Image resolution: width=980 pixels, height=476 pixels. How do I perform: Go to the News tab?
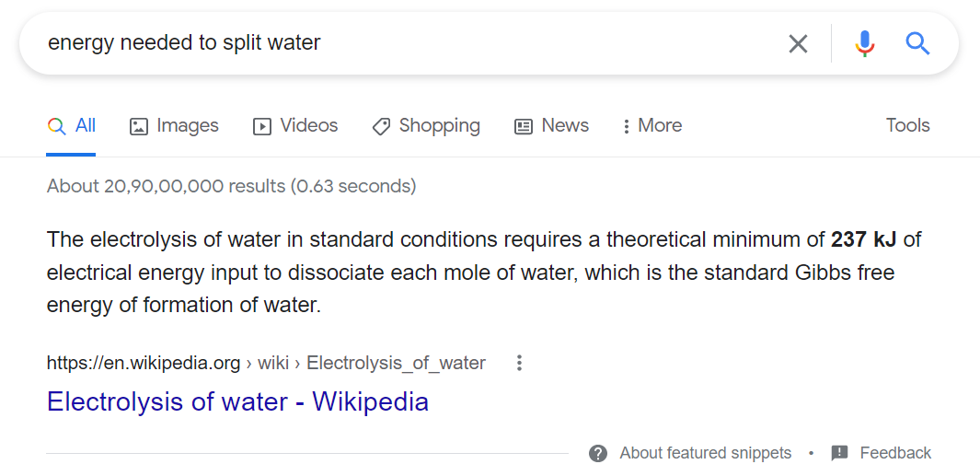551,126
